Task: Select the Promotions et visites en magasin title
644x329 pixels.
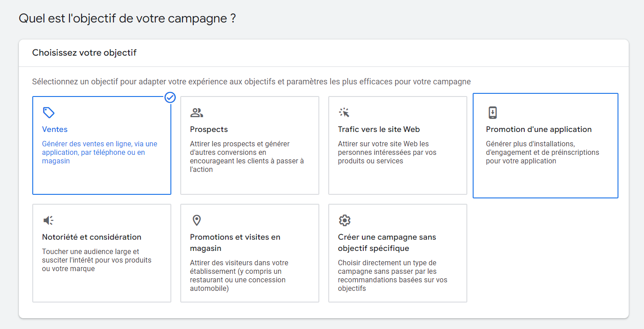Action: tap(235, 243)
